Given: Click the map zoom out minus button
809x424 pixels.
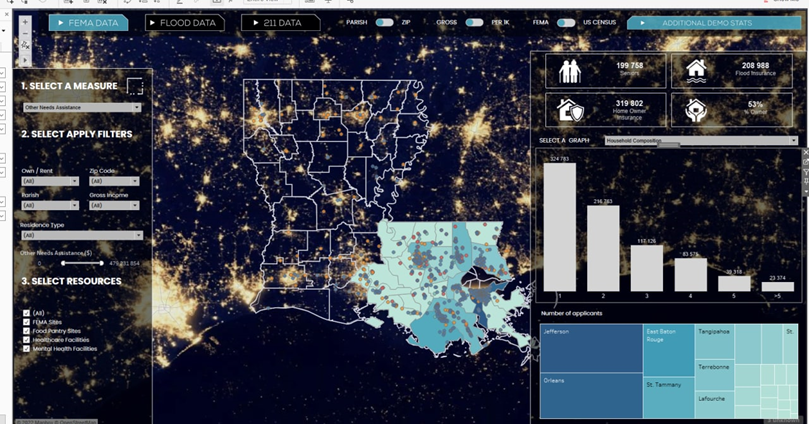Looking at the screenshot, I should (25, 33).
